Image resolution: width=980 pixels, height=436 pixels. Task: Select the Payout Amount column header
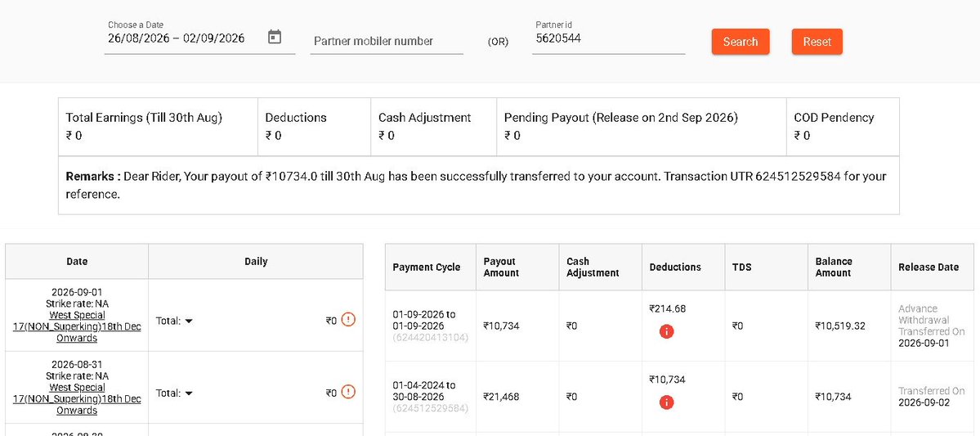(517, 267)
